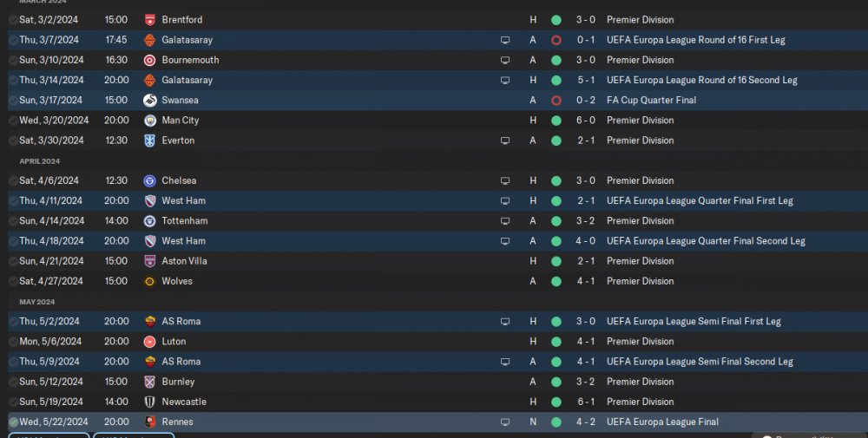Toggle the check circle beside Sat, 4/6/2024

coord(13,181)
